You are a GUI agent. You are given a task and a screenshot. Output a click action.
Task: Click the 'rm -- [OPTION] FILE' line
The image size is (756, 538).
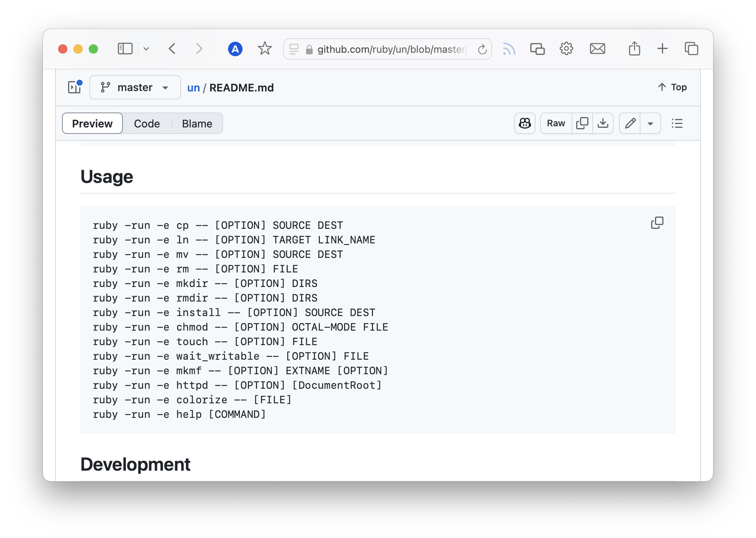pos(196,269)
